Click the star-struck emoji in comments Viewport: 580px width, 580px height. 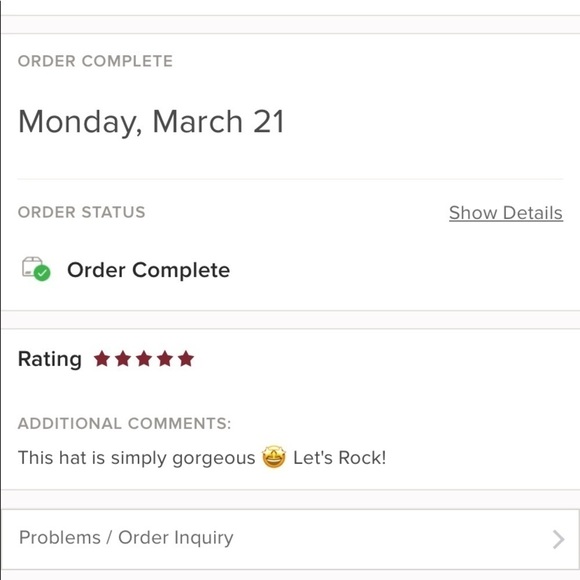(x=274, y=457)
